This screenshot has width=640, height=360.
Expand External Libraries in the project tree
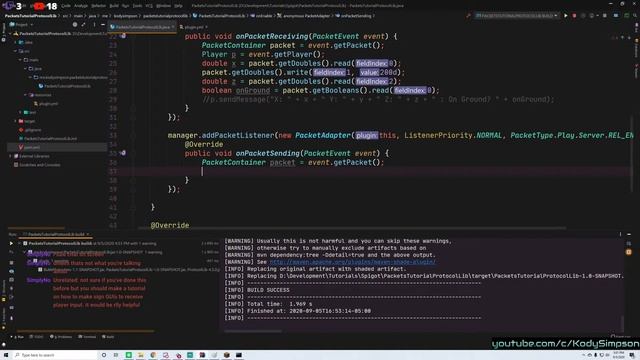(11, 156)
